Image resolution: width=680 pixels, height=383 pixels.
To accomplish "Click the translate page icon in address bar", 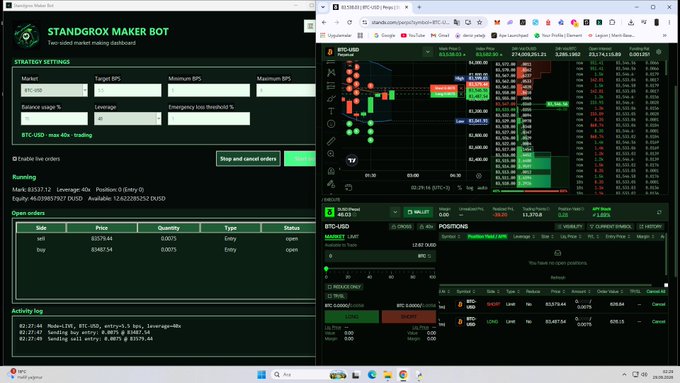I will coord(457,22).
